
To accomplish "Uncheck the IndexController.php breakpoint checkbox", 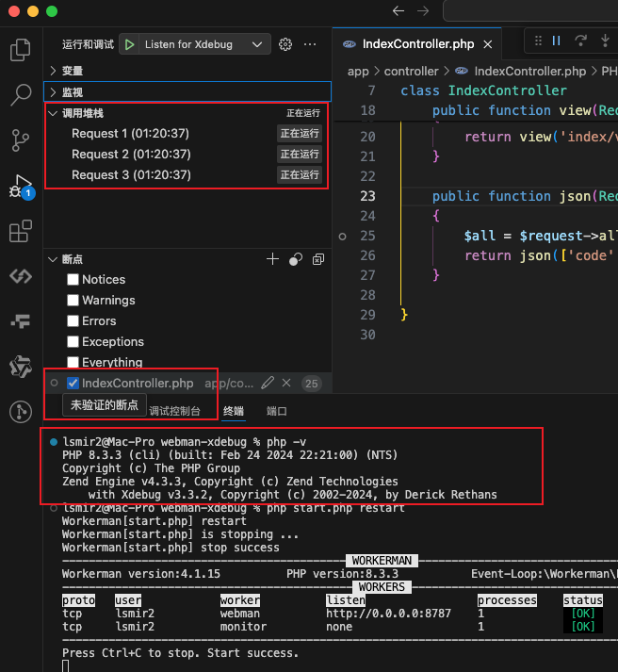I will point(73,383).
